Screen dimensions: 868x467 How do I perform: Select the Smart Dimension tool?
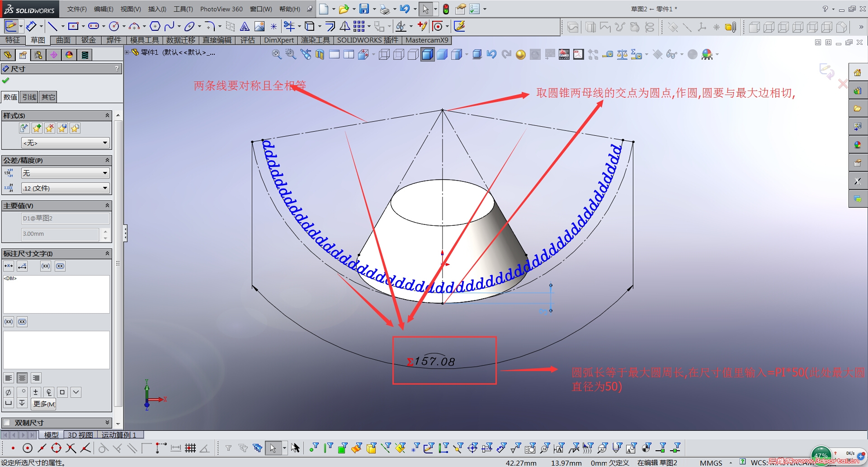[x=32, y=26]
